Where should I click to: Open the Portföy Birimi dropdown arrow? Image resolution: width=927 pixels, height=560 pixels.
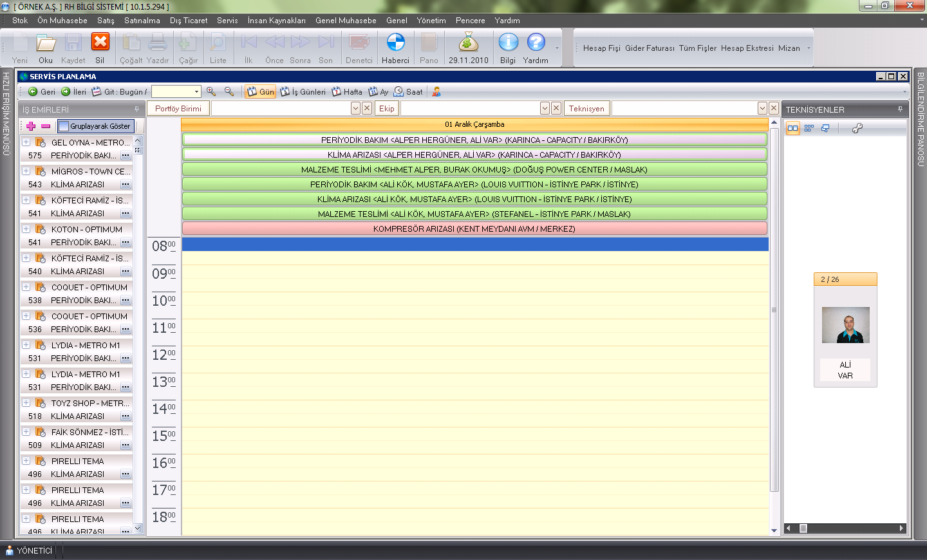pos(355,108)
